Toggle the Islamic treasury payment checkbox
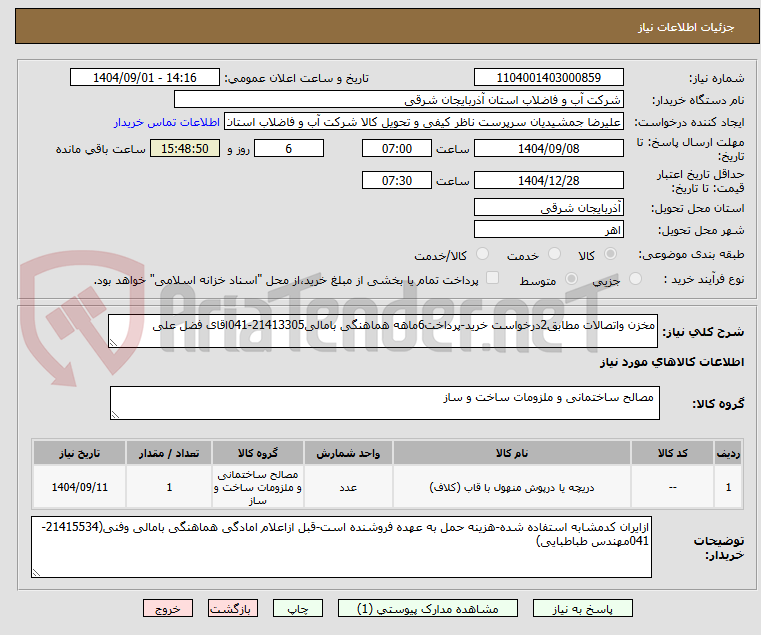The image size is (761, 635). (493, 278)
